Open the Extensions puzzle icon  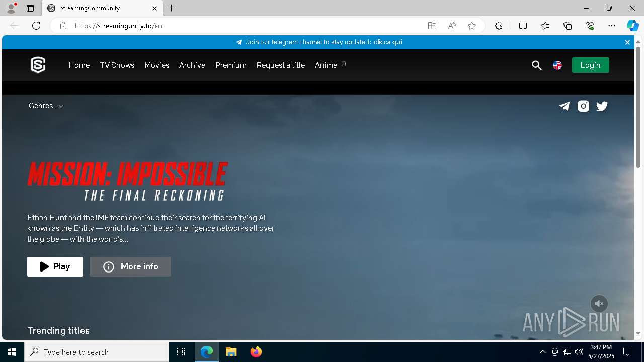[499, 26]
